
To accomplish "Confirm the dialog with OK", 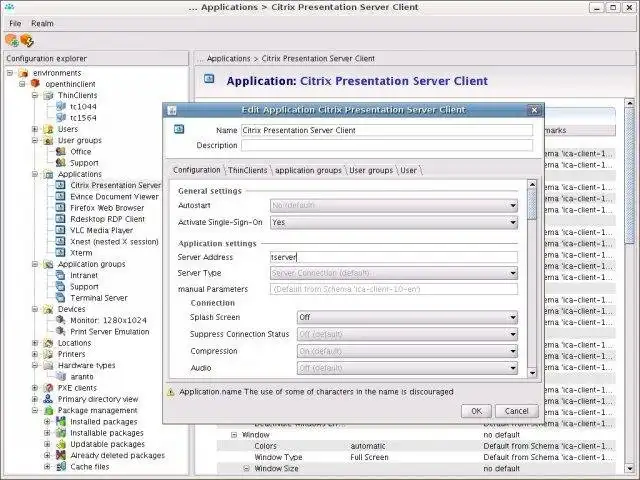I will [476, 411].
